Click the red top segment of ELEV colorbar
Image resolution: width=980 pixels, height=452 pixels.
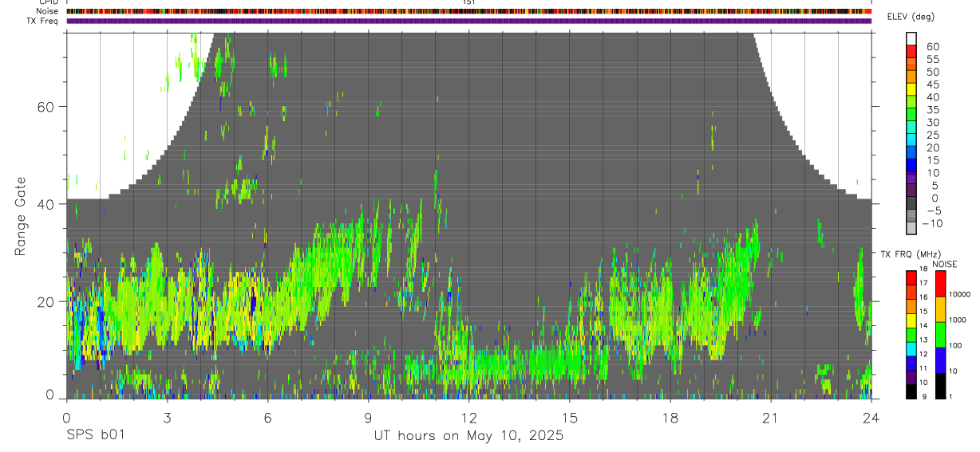click(911, 51)
